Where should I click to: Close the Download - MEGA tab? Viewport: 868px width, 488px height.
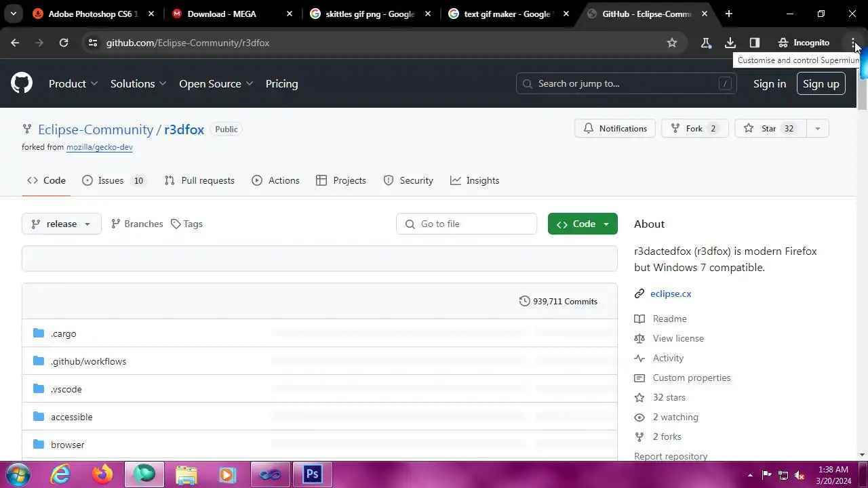290,14
